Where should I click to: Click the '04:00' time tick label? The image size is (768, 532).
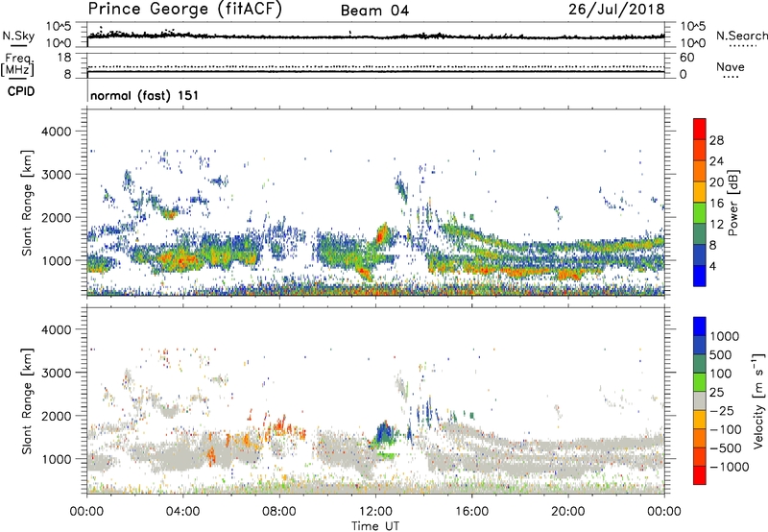click(182, 512)
